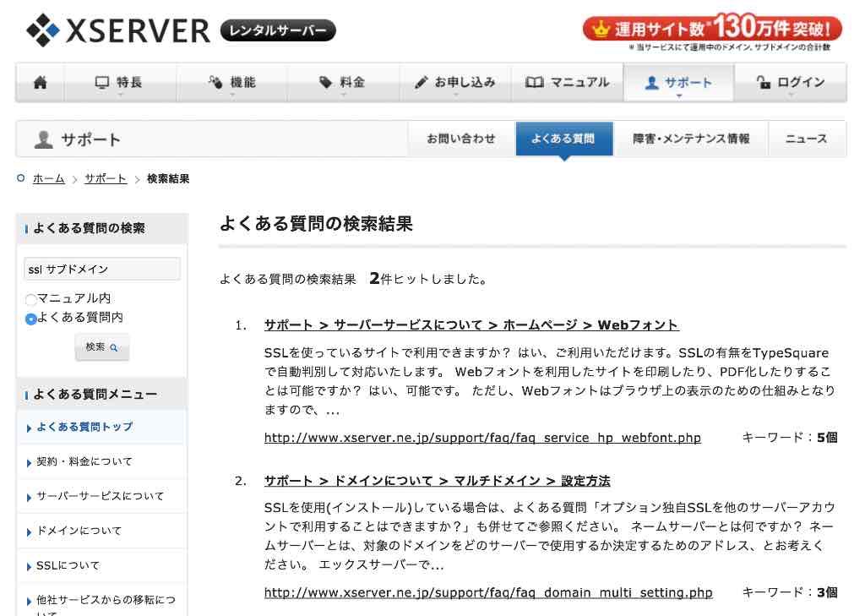Image resolution: width=865 pixels, height=616 pixels.
Task: Select the マニュアル内 search option
Action: coord(30,298)
